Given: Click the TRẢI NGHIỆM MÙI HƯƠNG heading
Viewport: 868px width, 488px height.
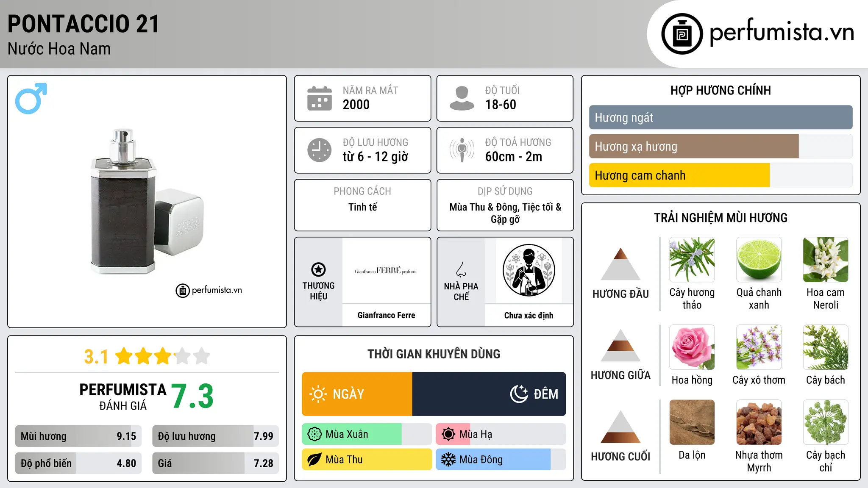Looking at the screenshot, I should tap(721, 218).
